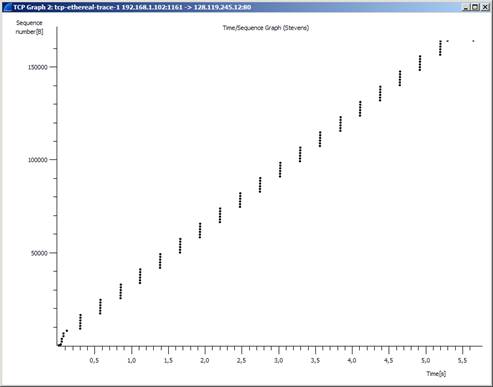Viewport: 493px width, 387px height.
Task: Click the TCP Graph window title icon
Action: coord(7,7)
